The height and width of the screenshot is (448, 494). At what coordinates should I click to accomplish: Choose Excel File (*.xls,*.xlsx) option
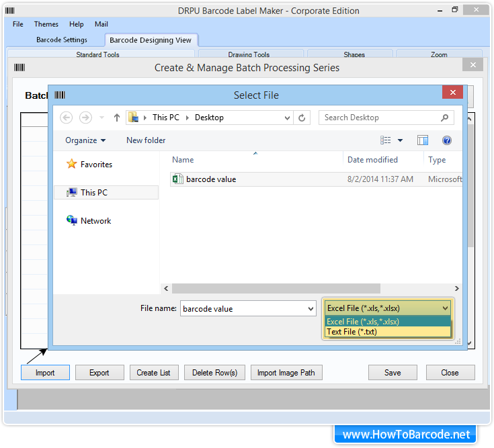click(x=388, y=322)
